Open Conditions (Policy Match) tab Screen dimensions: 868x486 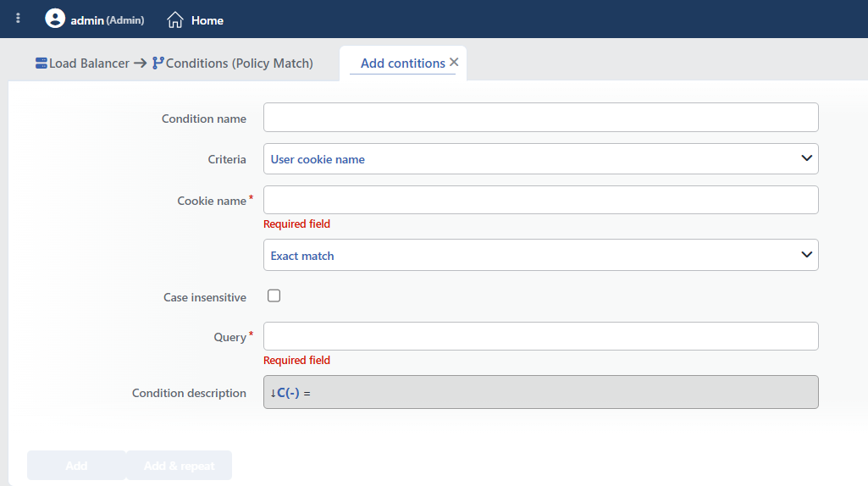click(239, 64)
